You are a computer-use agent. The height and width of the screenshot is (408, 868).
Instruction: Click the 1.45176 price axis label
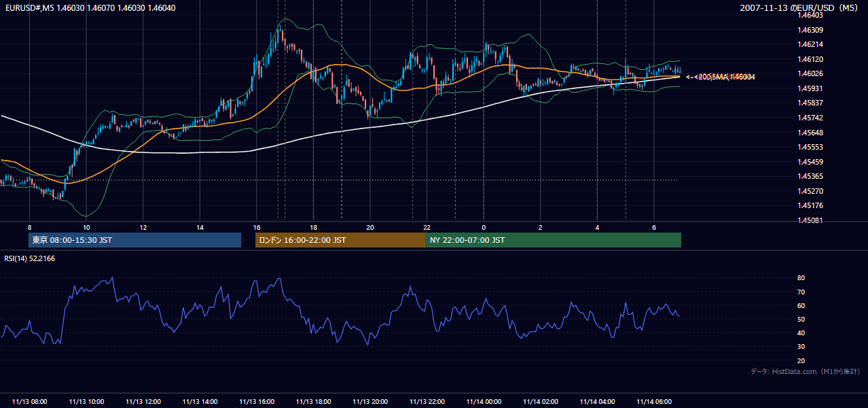810,205
